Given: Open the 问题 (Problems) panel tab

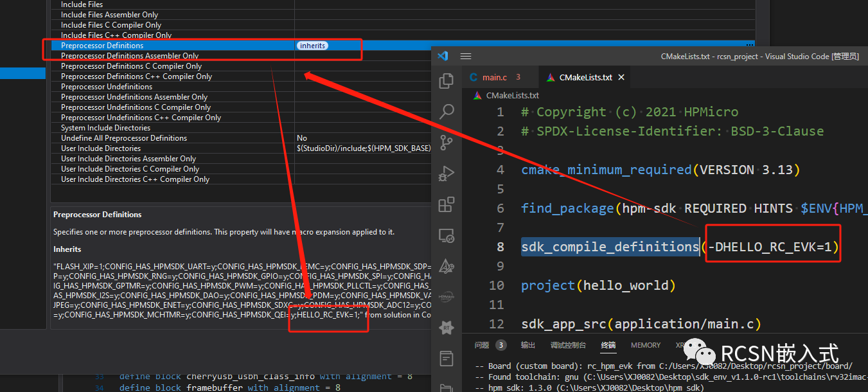Looking at the screenshot, I should point(482,345).
